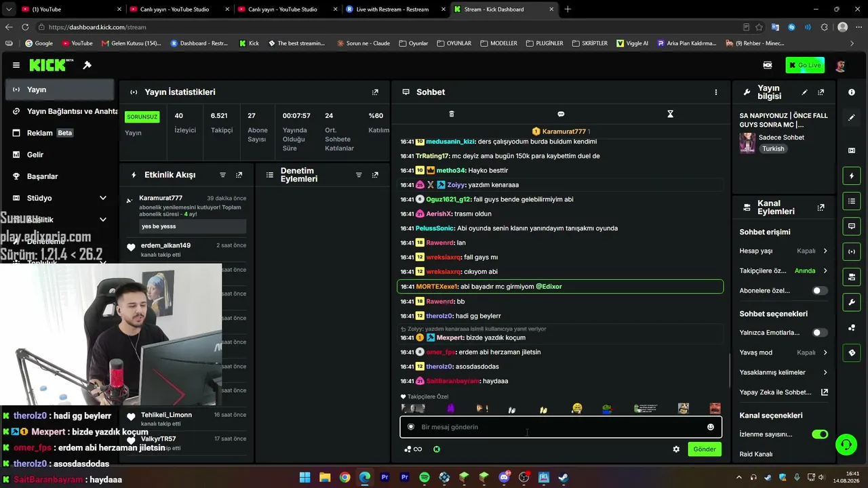Click the Go Live button
This screenshot has height=488, width=868.
point(805,65)
